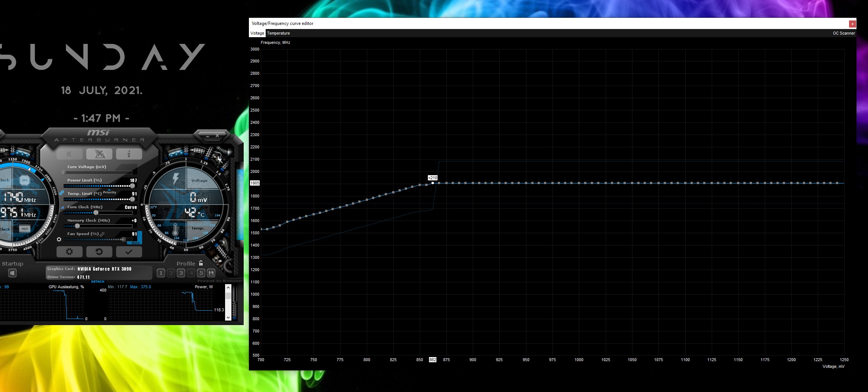Select profile slot 3
This screenshot has height=392, width=868.
pyautogui.click(x=181, y=273)
